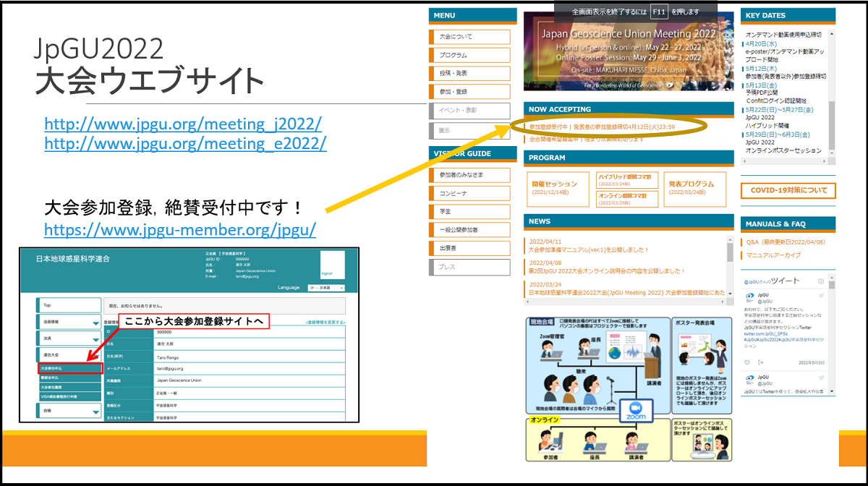This screenshot has height=486, width=868.
Task: Open the 2022/04/08 news item
Action: [x=606, y=267]
